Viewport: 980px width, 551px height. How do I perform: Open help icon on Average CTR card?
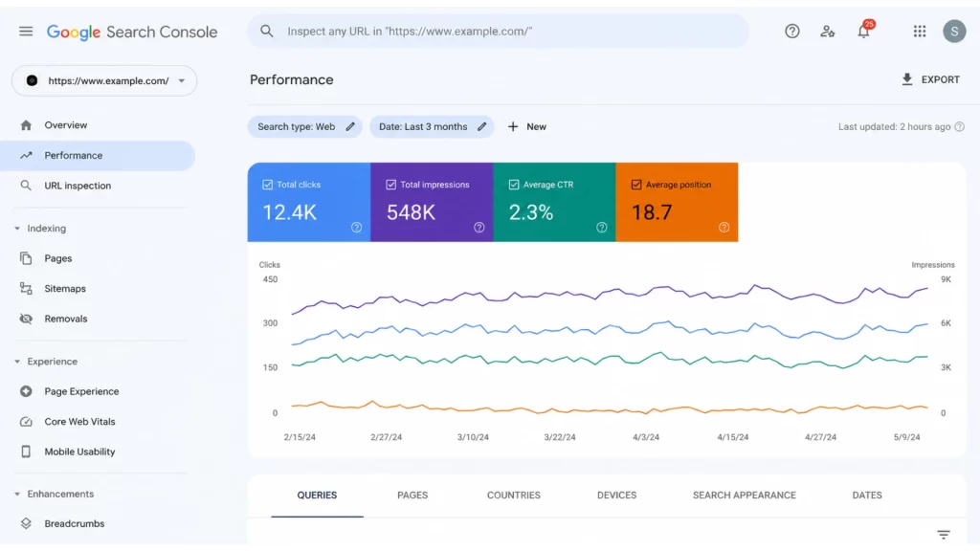tap(601, 228)
